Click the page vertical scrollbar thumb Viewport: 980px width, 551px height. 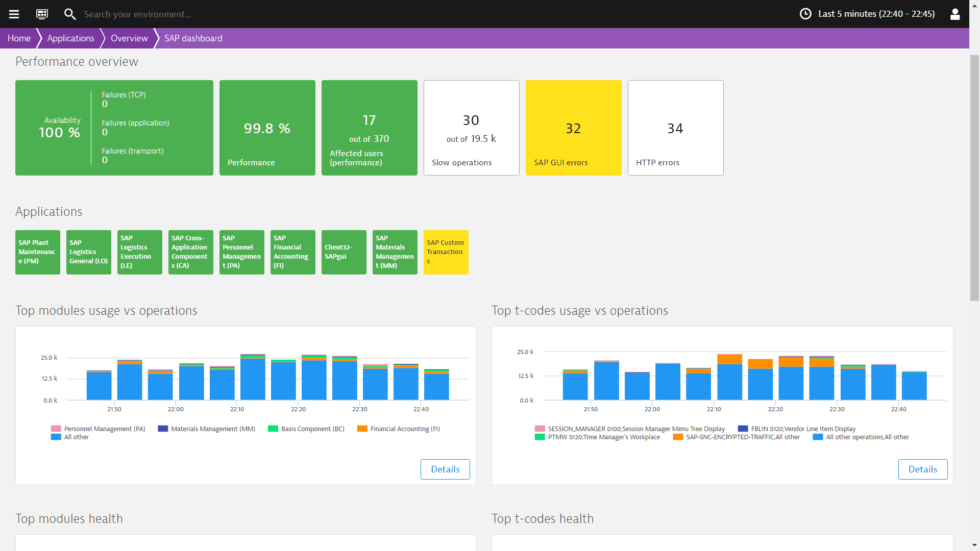tap(974, 178)
